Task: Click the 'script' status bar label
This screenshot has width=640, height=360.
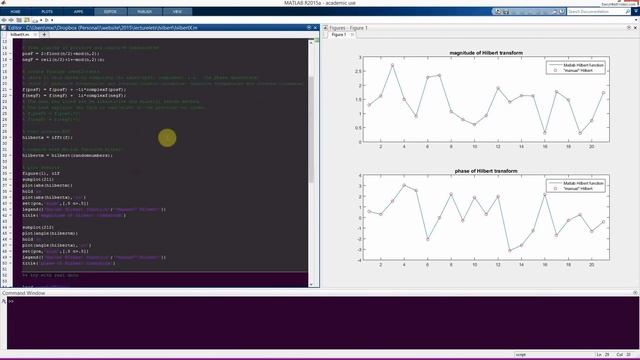Action: coord(521,355)
